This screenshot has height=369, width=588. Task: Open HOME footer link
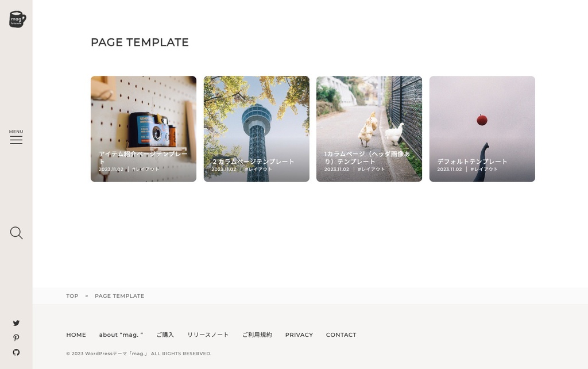coord(76,335)
